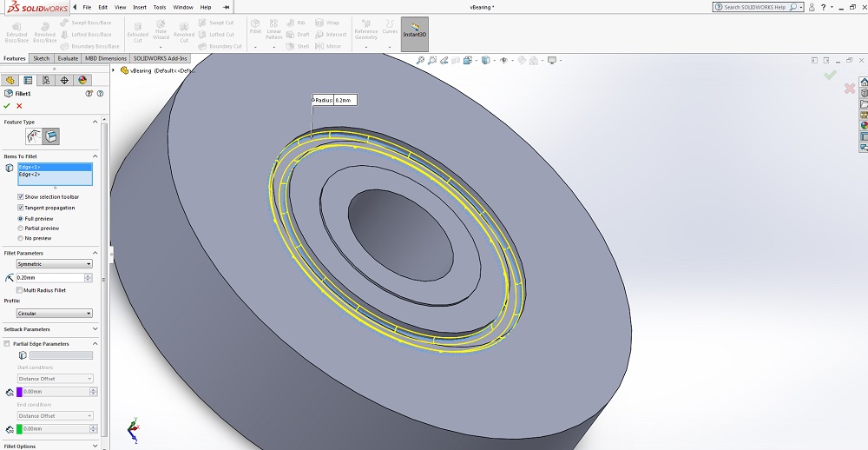Expand the Fillet Options section
This screenshot has width=868, height=450.
[x=95, y=447]
